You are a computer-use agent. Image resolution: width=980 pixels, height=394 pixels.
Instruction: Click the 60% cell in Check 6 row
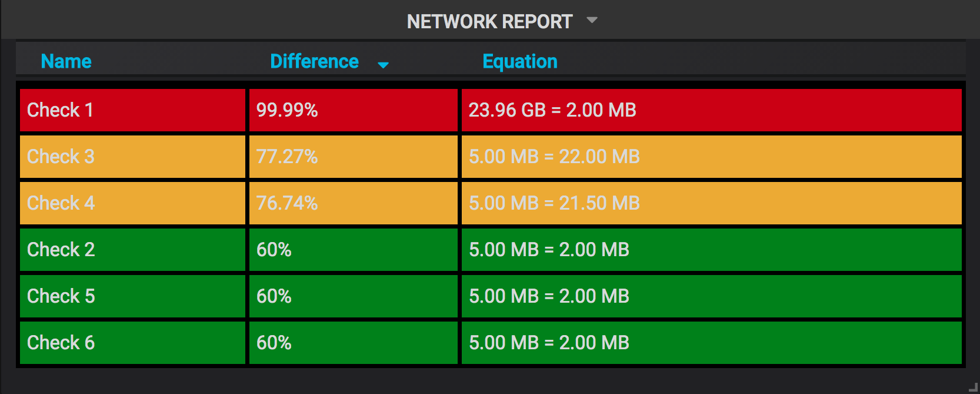click(x=353, y=343)
